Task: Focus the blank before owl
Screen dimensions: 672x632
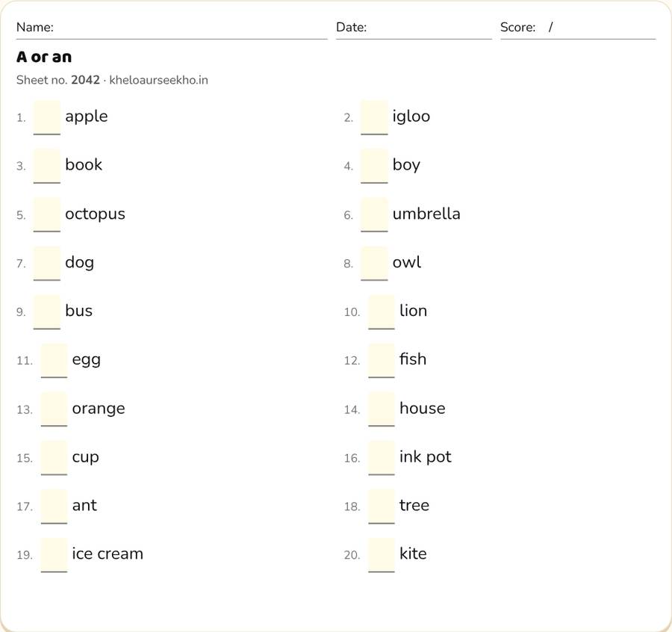Action: tap(374, 263)
